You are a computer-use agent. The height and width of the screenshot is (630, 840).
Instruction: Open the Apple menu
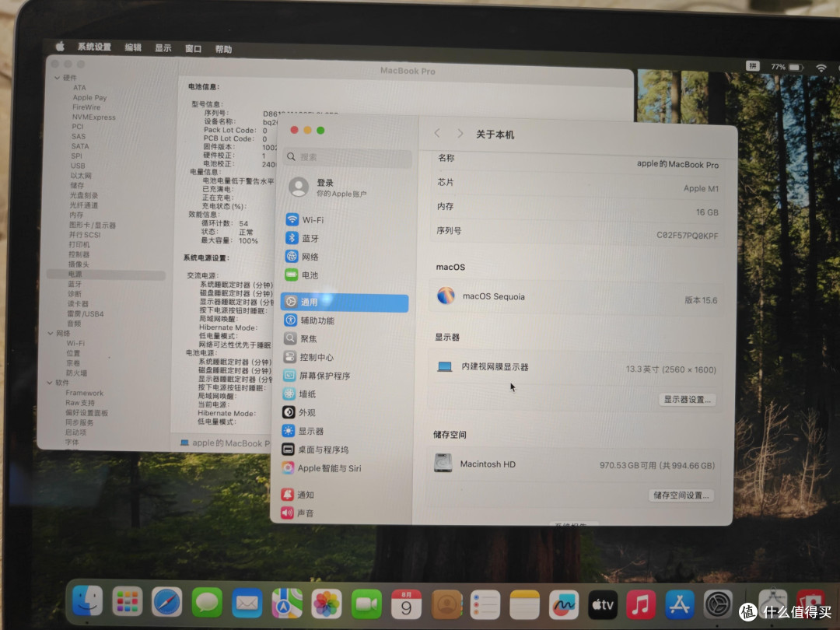[x=60, y=47]
